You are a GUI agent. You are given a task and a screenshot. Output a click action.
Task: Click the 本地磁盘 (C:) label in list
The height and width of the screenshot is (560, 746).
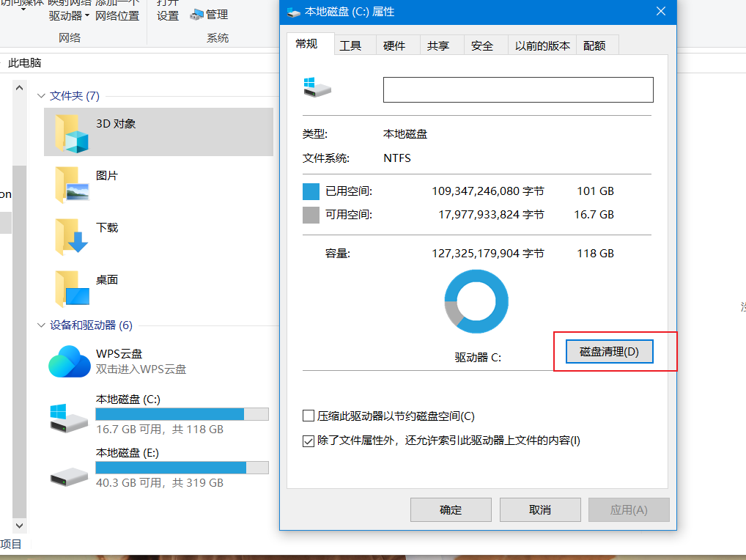click(128, 399)
